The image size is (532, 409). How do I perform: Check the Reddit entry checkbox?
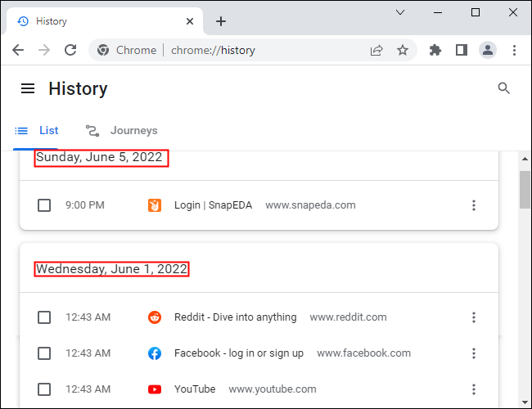coord(44,317)
